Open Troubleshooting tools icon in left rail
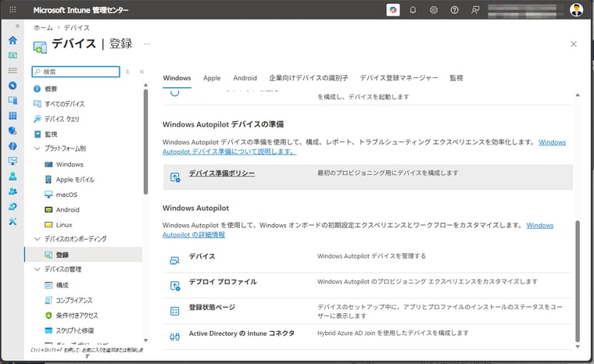Image resolution: width=594 pixels, height=364 pixels. coord(13,222)
